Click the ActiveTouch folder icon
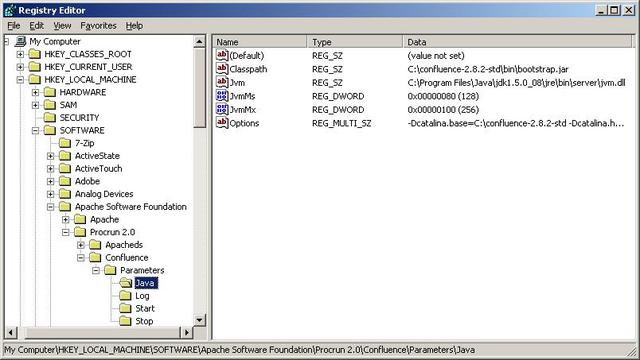Image resolution: width=640 pixels, height=360 pixels. (65, 168)
